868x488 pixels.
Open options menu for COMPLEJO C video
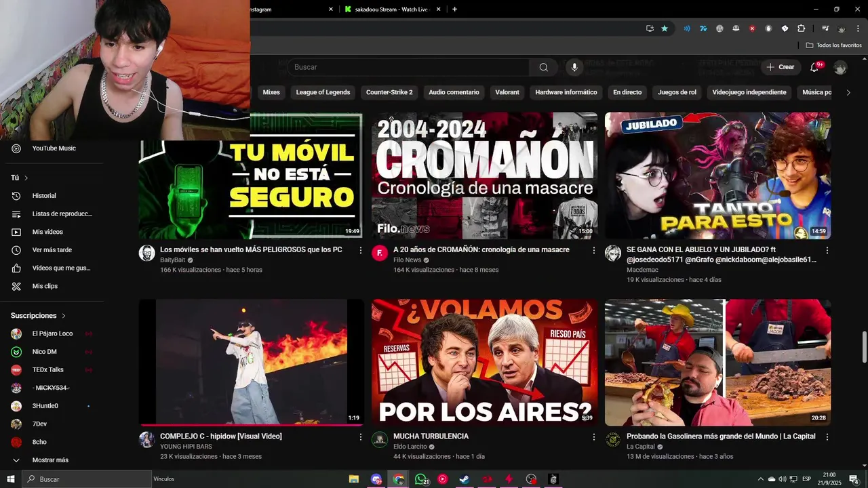coord(361,437)
